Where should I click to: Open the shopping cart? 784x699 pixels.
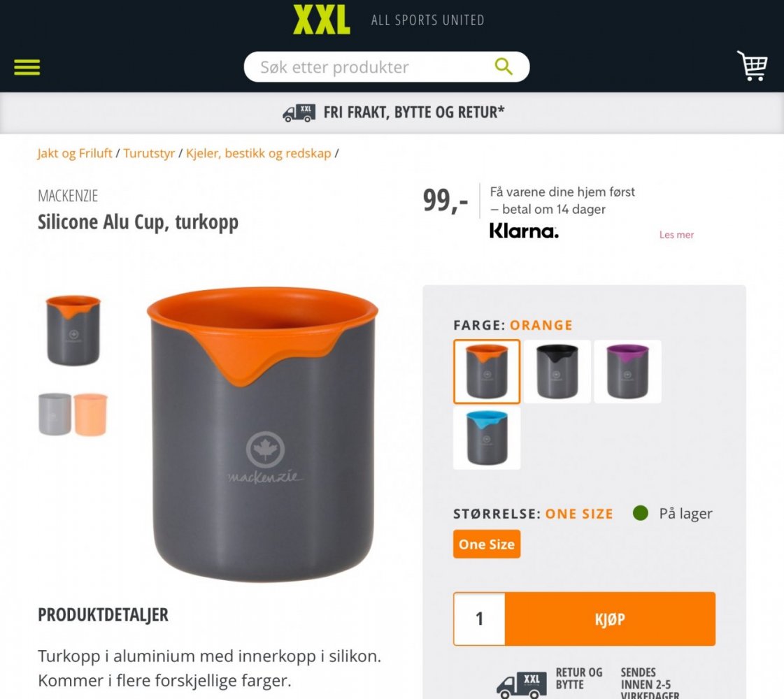[753, 66]
